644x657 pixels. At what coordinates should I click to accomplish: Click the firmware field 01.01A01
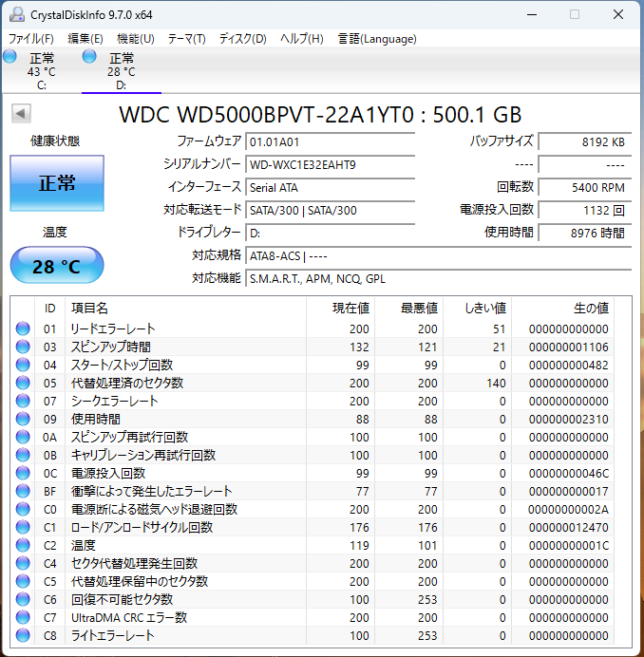(330, 142)
